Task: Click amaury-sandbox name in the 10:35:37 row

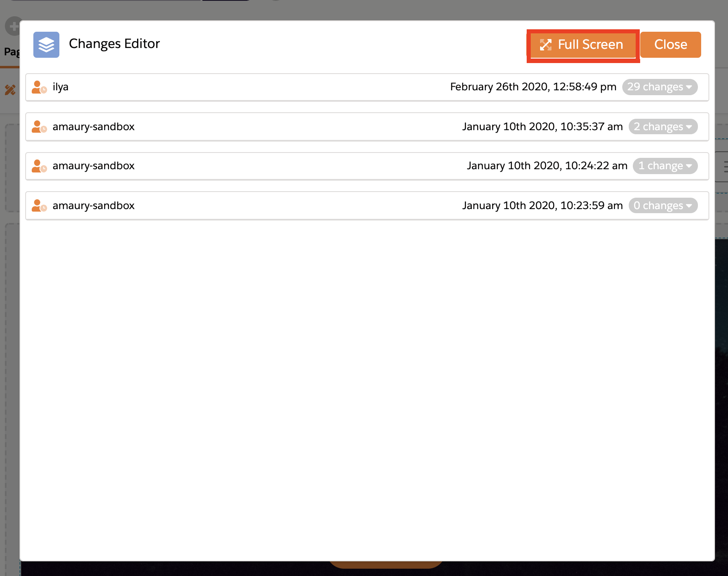Action: click(x=94, y=127)
